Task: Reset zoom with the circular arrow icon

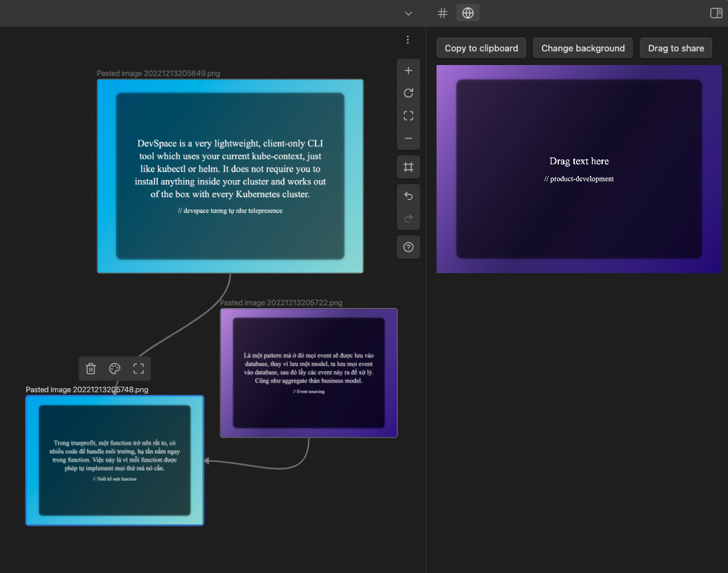Action: pyautogui.click(x=408, y=93)
